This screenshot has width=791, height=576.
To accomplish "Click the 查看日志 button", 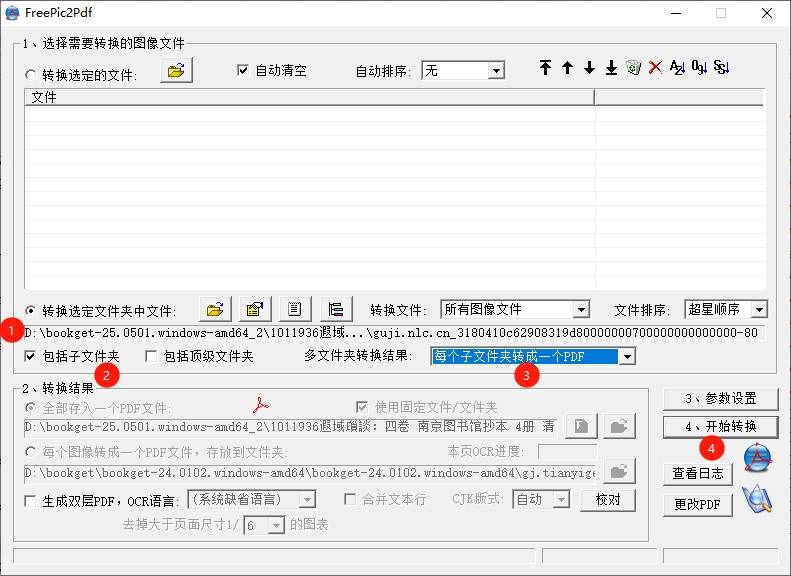I will 697,474.
